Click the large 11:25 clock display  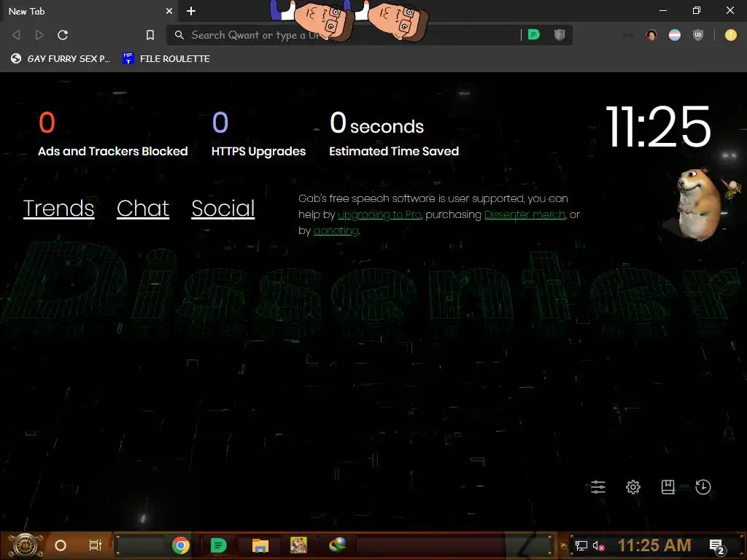pyautogui.click(x=659, y=126)
